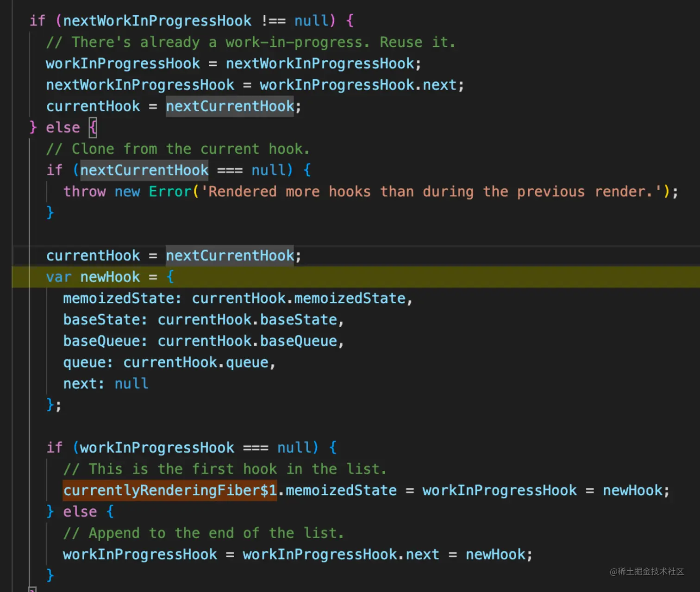The height and width of the screenshot is (592, 700).
Task: Click the closing "};" of the newHook object
Action: [x=54, y=405]
